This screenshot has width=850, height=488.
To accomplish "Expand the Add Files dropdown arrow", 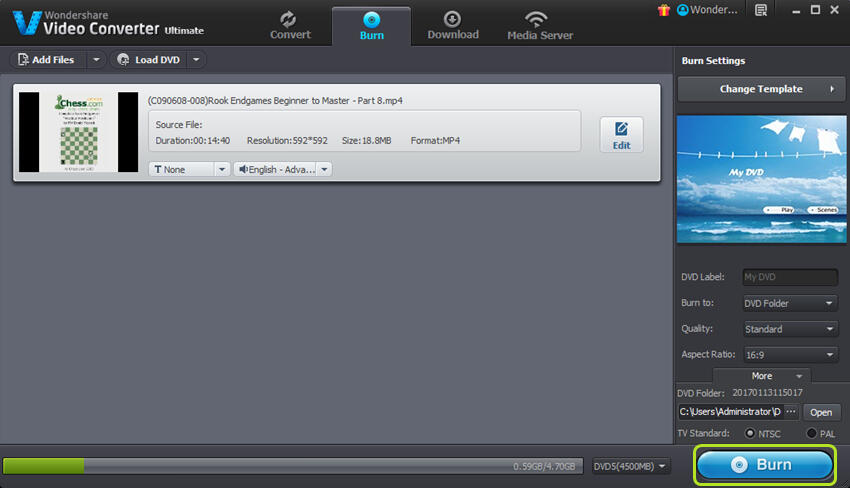I will [x=96, y=60].
